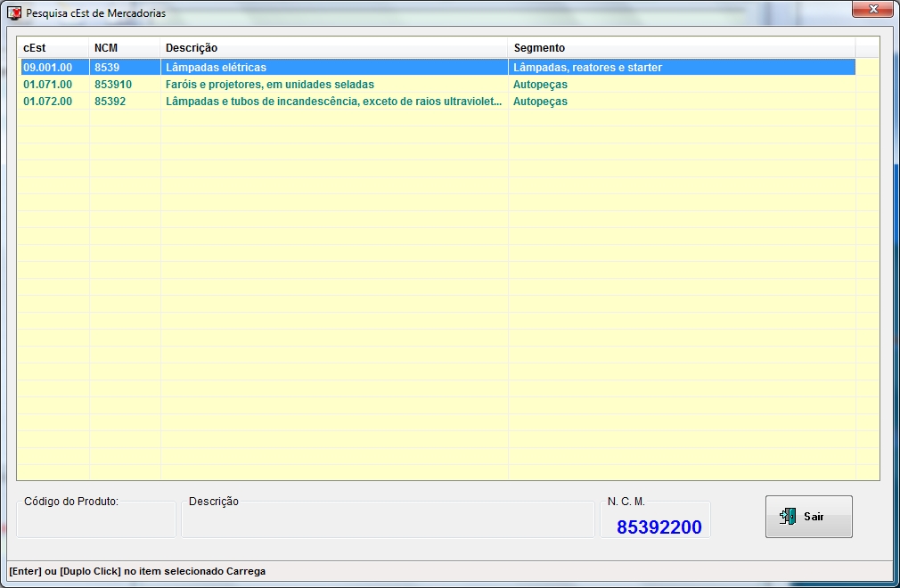Click the Descrição column header
Screen dimensions: 900x588
click(333, 47)
